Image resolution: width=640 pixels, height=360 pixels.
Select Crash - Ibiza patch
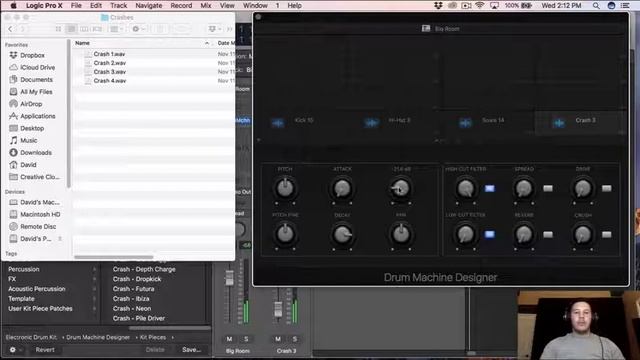point(131,299)
